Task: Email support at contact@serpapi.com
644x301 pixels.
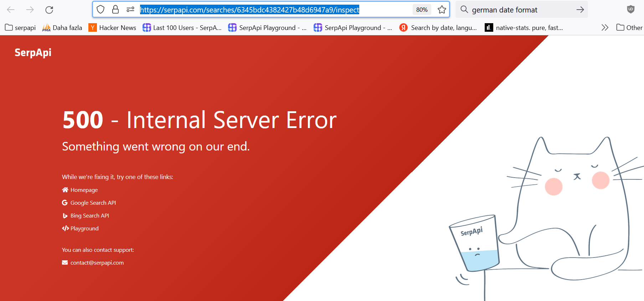Action: tap(93, 263)
